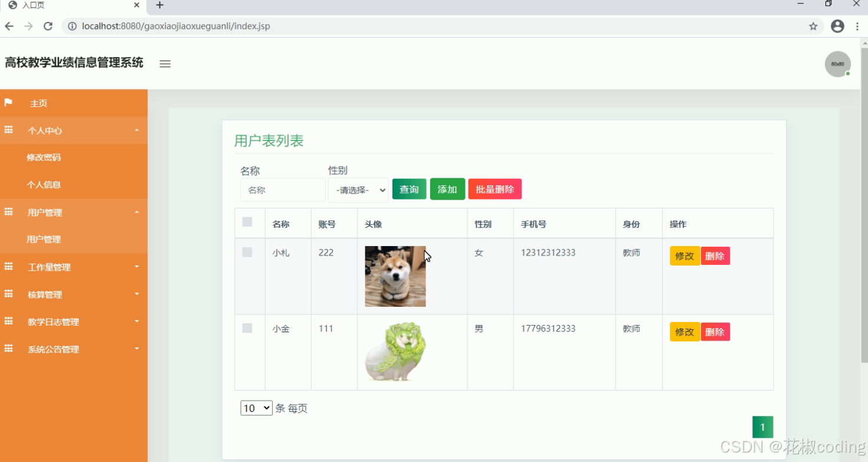Click the grid icon beside 个人中心

(8, 130)
